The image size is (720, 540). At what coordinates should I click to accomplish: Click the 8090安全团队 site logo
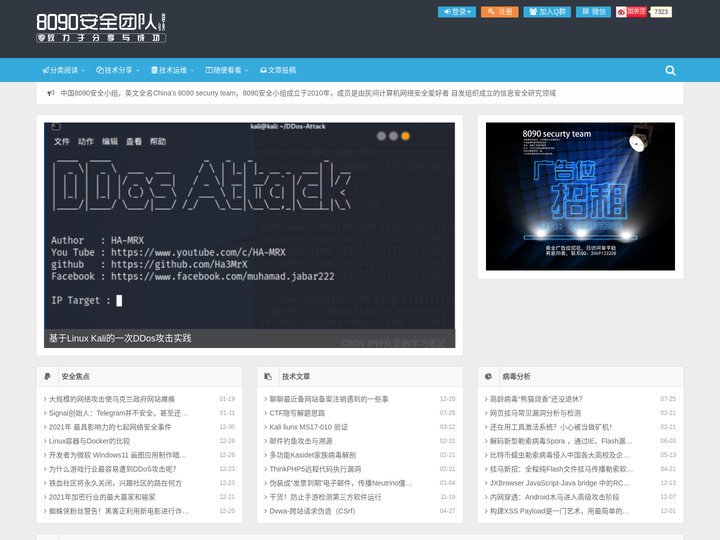click(x=101, y=28)
